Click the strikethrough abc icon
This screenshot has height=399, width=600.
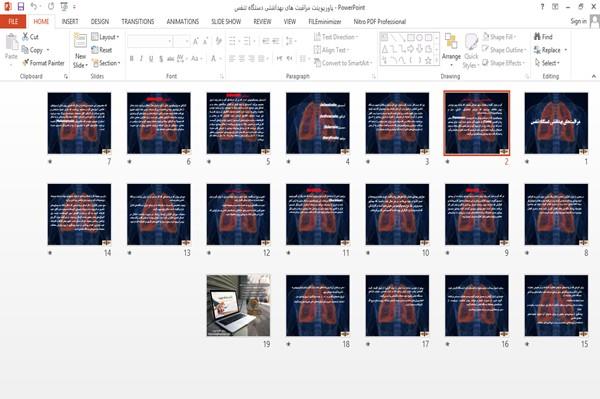click(170, 59)
